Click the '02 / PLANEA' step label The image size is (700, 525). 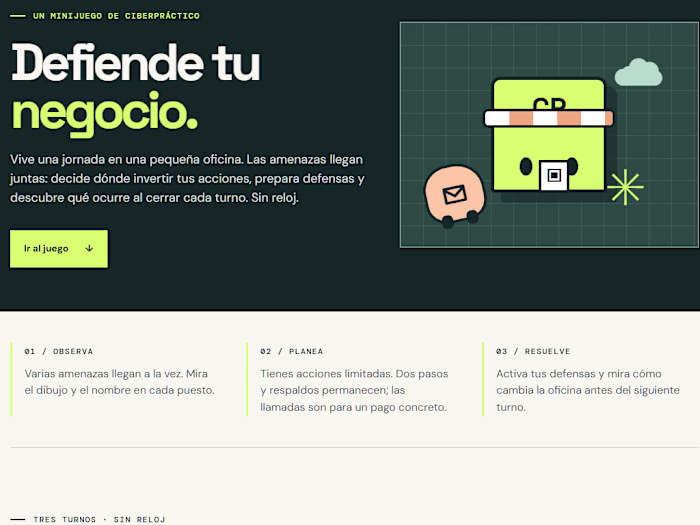point(292,351)
